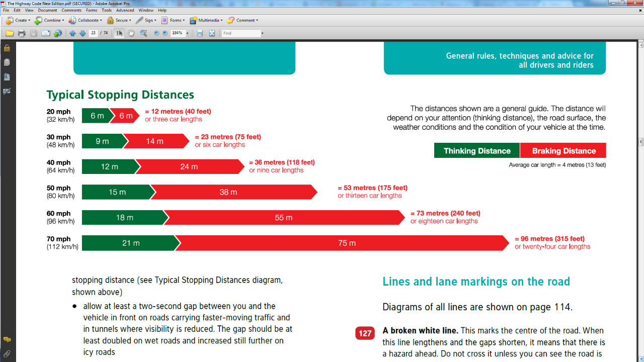Screen dimensions: 644x362
Task: Open the Attachments paperclip panel
Action: [7, 354]
